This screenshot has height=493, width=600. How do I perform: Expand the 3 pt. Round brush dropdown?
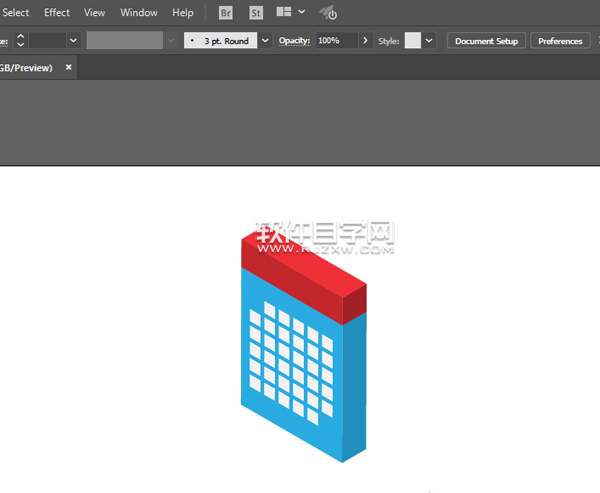tap(265, 41)
